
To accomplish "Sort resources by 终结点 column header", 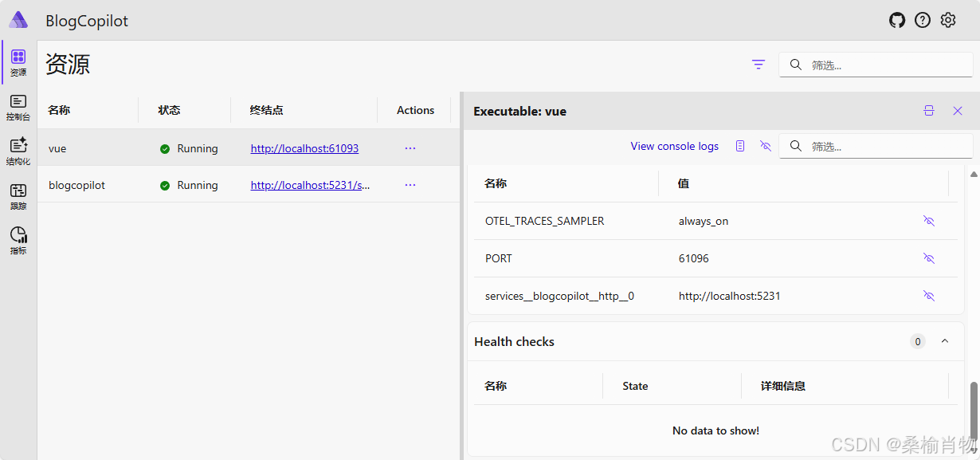I will coord(266,110).
